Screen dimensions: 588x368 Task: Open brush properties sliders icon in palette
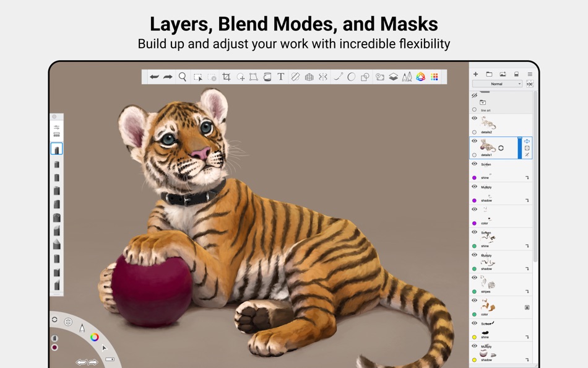tap(56, 127)
